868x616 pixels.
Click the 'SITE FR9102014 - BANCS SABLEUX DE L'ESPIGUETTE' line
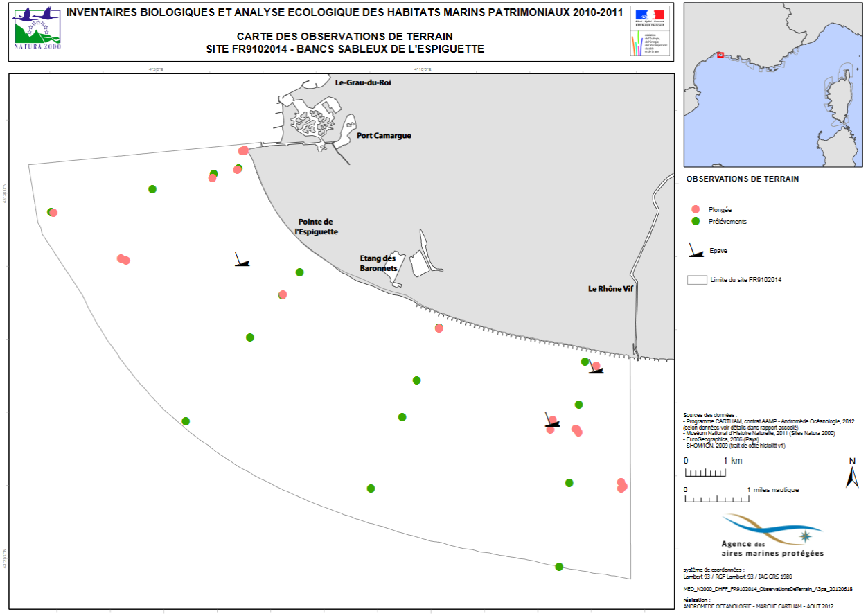pos(345,49)
